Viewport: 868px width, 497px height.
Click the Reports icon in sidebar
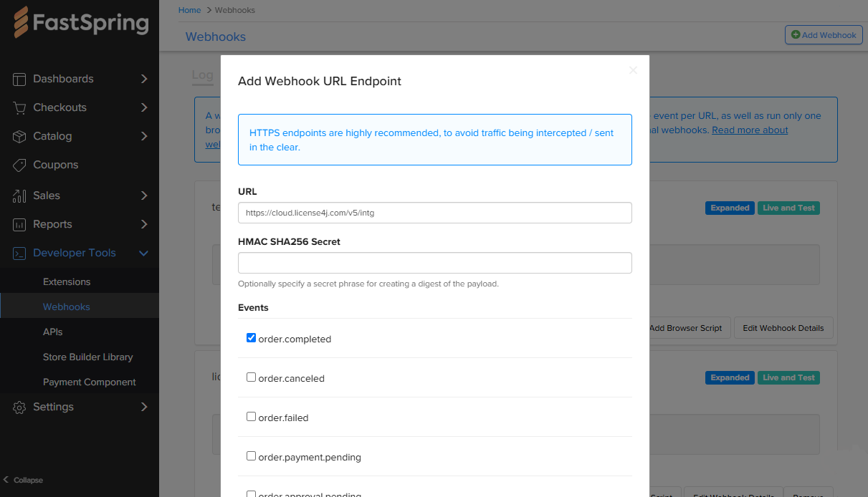pos(20,224)
